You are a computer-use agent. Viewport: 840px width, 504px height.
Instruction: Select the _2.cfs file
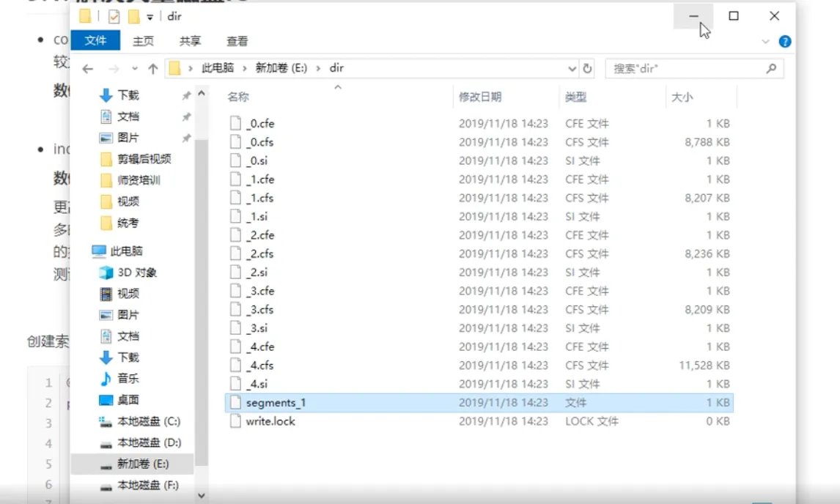tap(259, 254)
